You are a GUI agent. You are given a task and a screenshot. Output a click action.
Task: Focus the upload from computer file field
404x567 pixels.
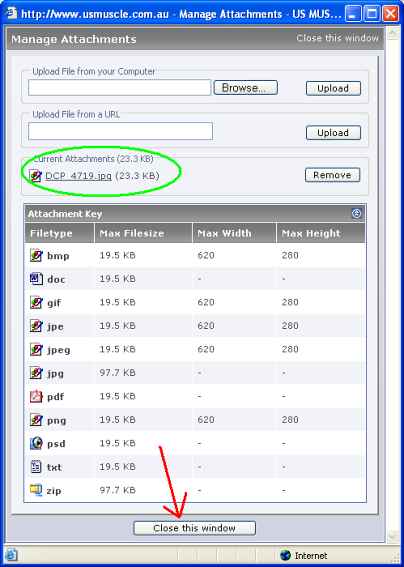point(119,88)
